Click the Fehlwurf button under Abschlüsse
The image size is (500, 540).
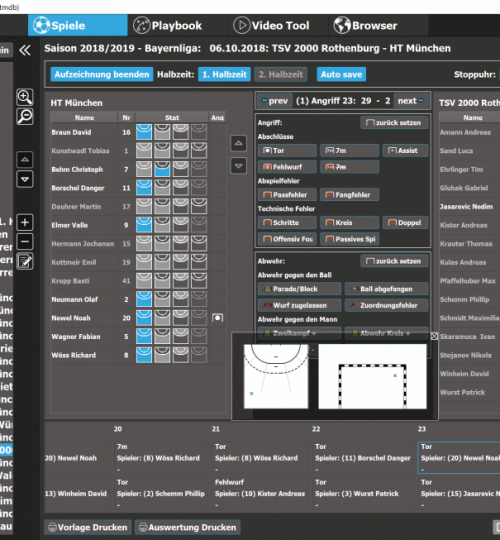coord(287,167)
